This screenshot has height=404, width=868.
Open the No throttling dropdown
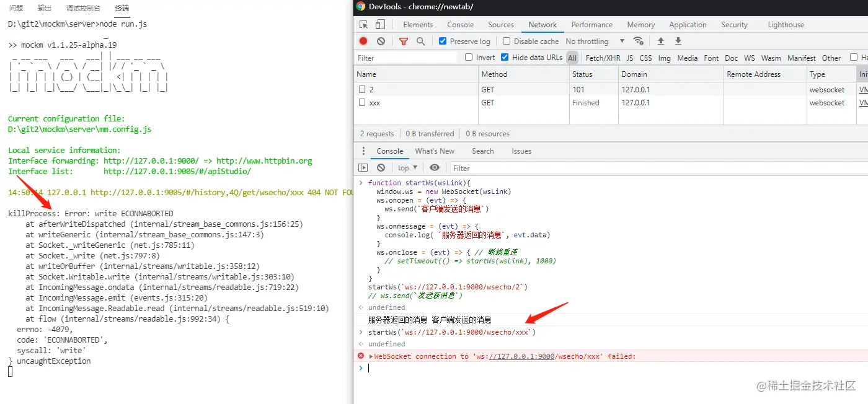[595, 41]
